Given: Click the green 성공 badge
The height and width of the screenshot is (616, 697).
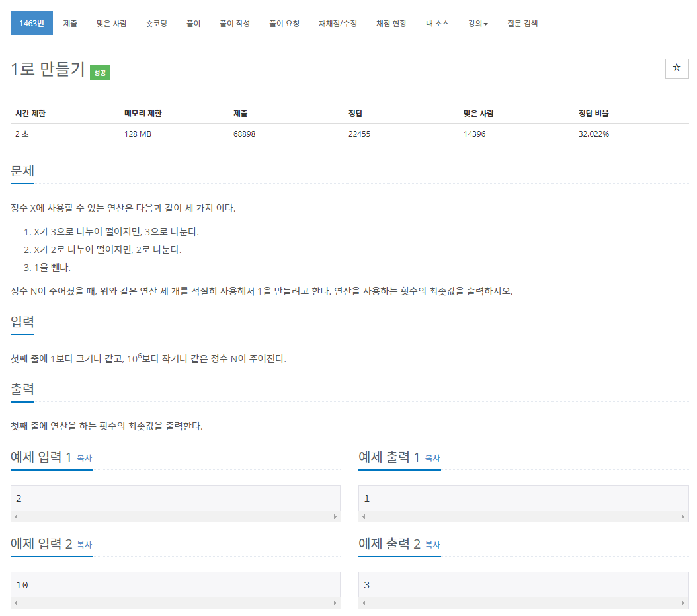Looking at the screenshot, I should [x=100, y=73].
